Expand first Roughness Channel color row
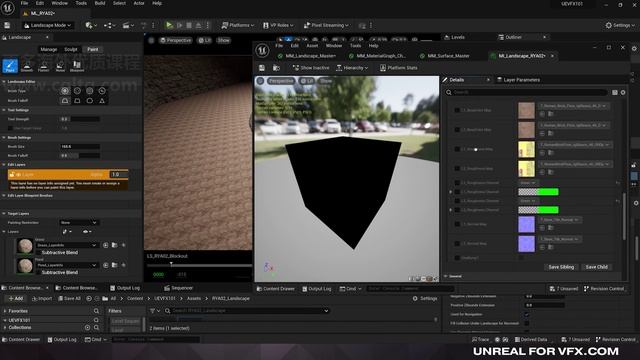Viewport: 640px width, 360px height. coord(451,192)
